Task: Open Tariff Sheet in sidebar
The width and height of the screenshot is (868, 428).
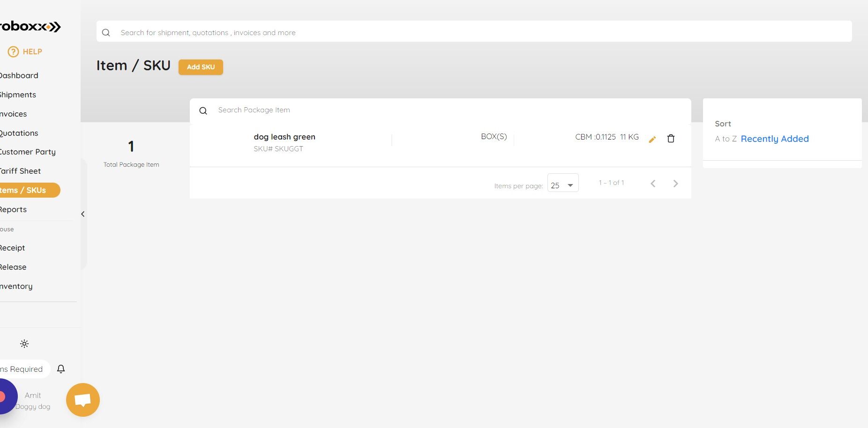Action: coord(20,171)
